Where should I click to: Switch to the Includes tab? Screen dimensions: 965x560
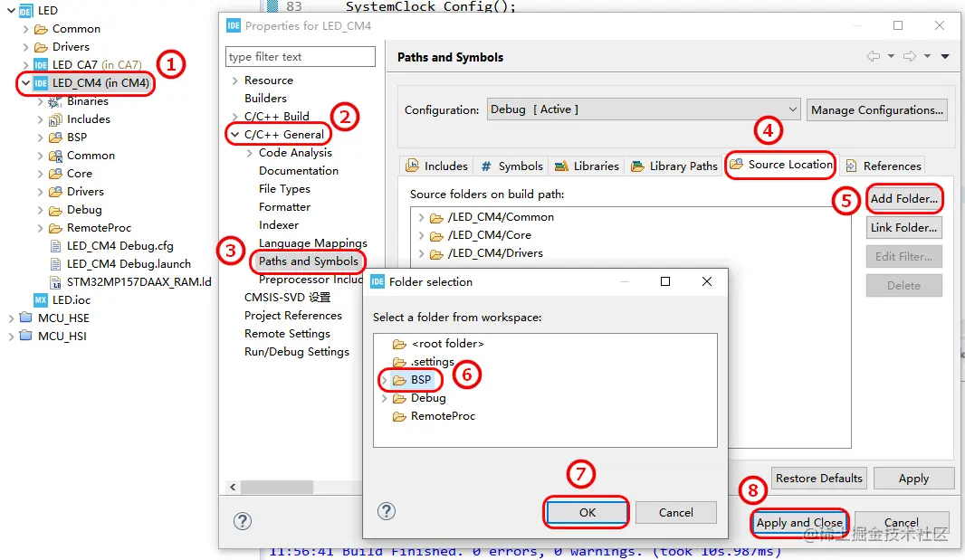436,166
